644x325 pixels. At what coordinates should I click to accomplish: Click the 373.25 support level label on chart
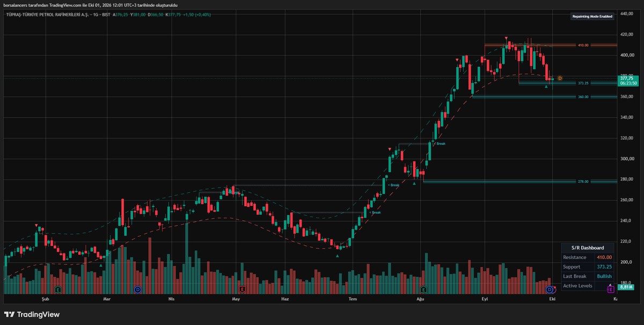pos(583,83)
